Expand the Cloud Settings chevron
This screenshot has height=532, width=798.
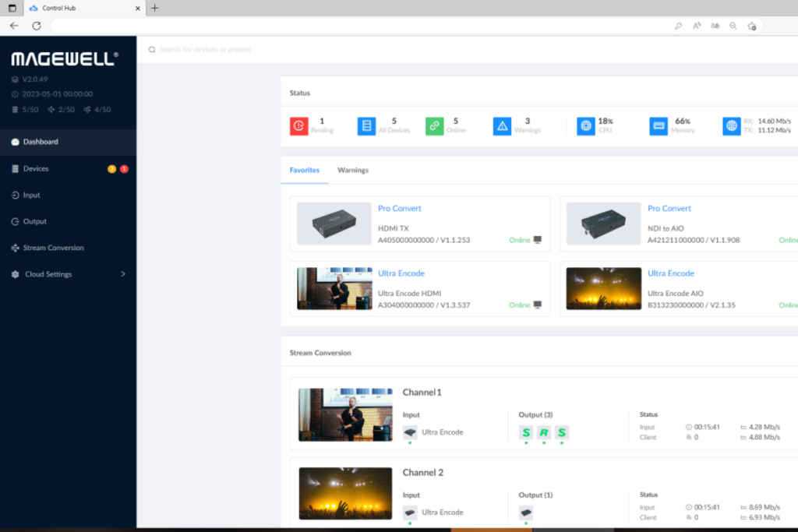pyautogui.click(x=122, y=274)
